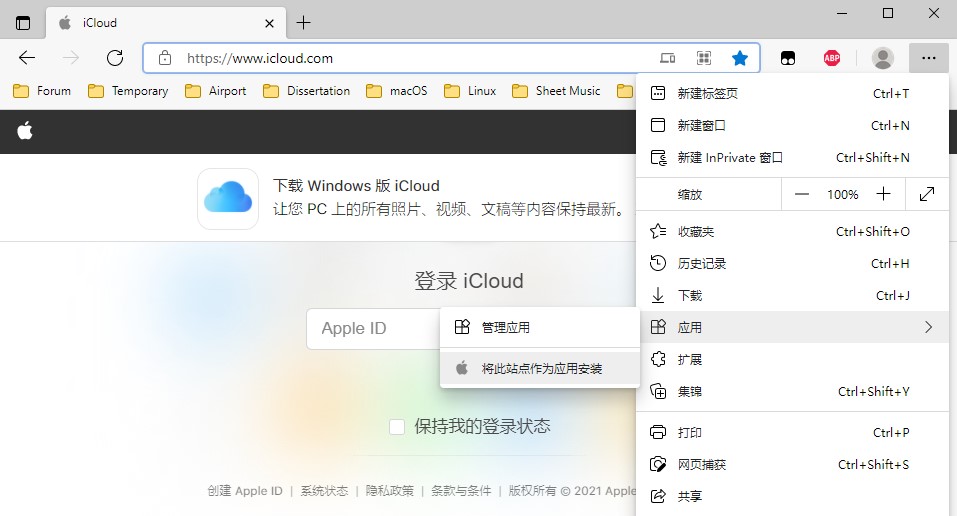Select 管理应用 in the submenu
Viewport: 957px width, 516px height.
click(x=540, y=327)
